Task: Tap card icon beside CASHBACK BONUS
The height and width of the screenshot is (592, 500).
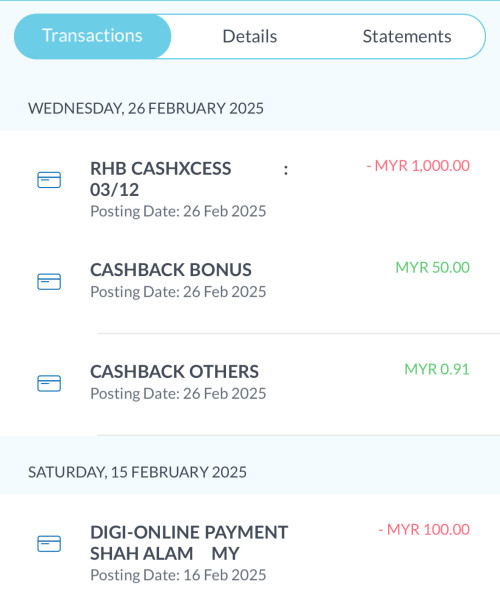Action: click(x=49, y=282)
